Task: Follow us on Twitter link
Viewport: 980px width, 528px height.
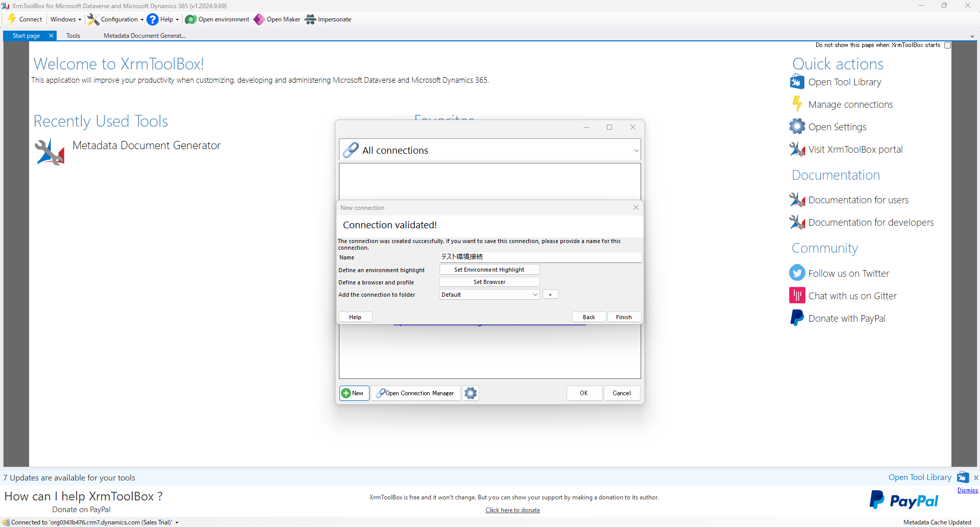Action: (848, 274)
